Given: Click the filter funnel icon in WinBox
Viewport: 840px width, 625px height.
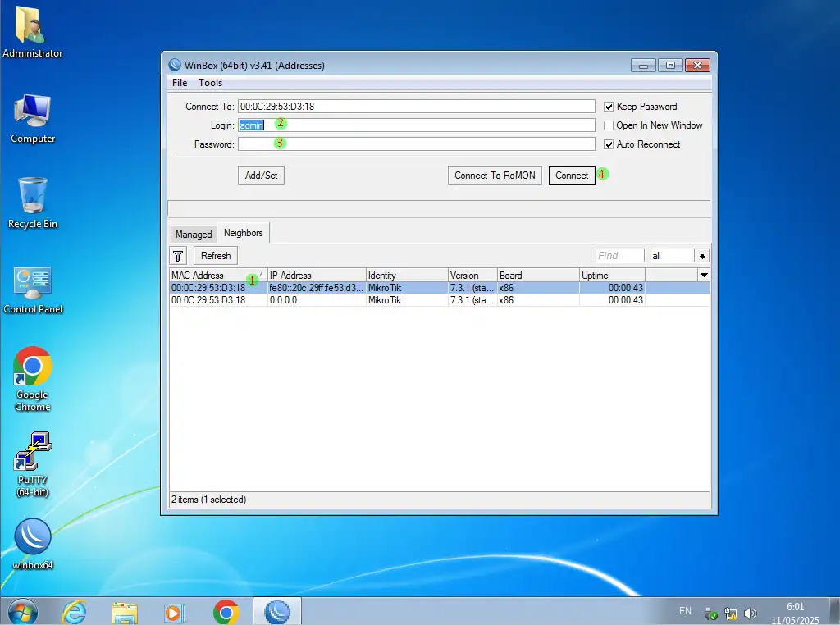Looking at the screenshot, I should (x=178, y=256).
